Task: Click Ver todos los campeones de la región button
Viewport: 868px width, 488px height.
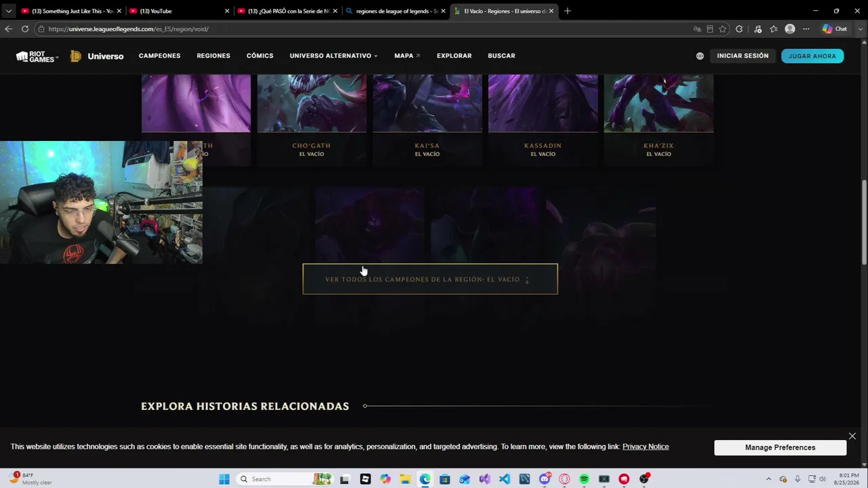Action: 430,279
